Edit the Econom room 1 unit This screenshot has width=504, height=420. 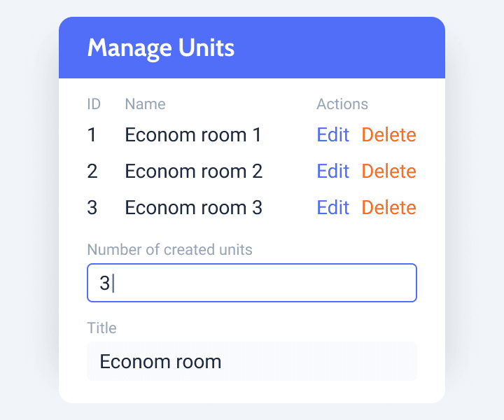(332, 135)
